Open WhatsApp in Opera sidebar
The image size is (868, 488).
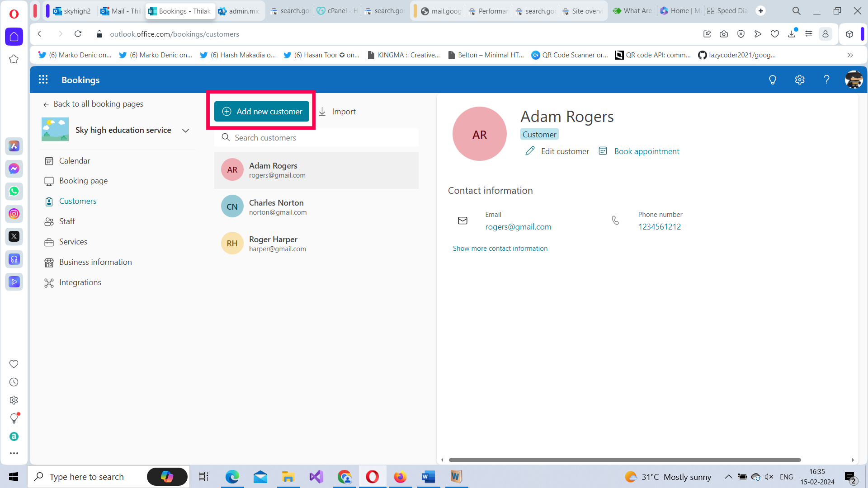(x=14, y=191)
